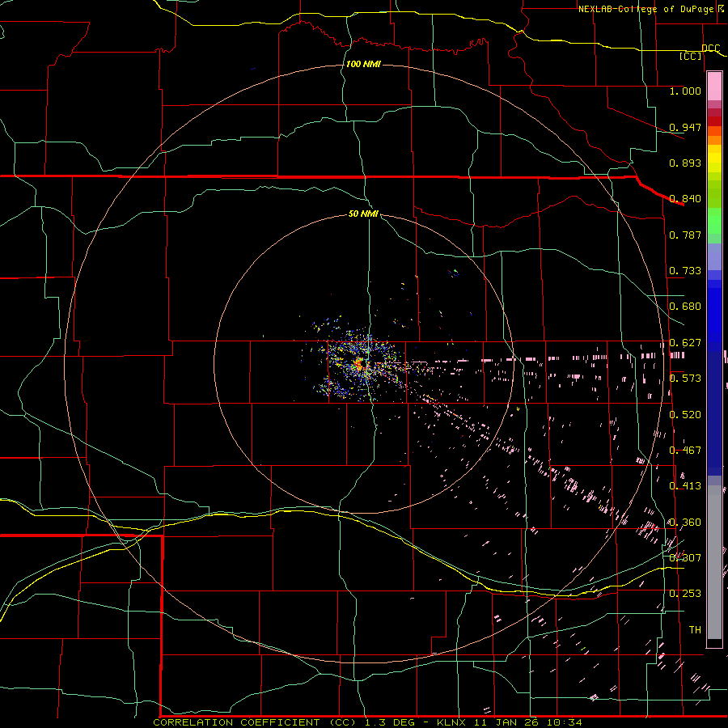Click the 0.467 color scale label
Screen dimensions: 728x728
[x=685, y=451]
